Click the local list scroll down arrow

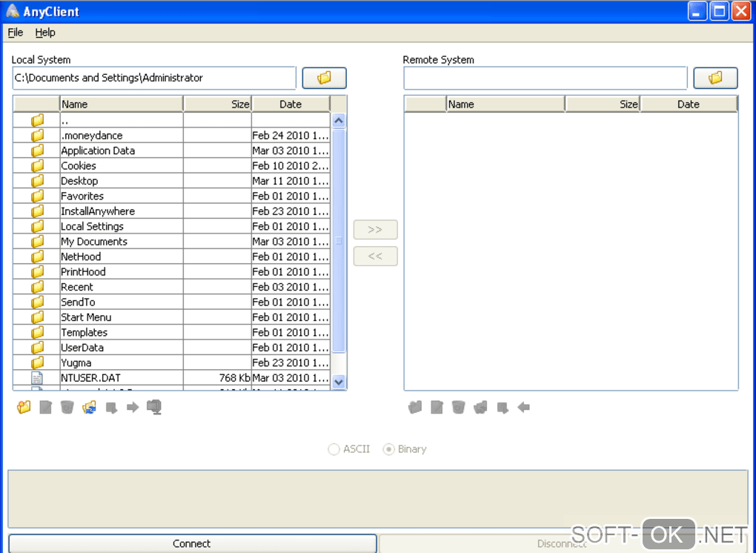pos(339,382)
